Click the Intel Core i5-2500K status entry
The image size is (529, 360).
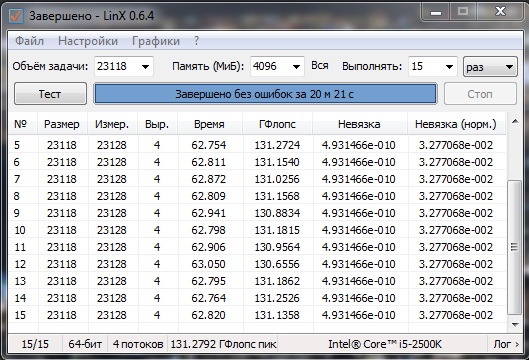click(385, 344)
